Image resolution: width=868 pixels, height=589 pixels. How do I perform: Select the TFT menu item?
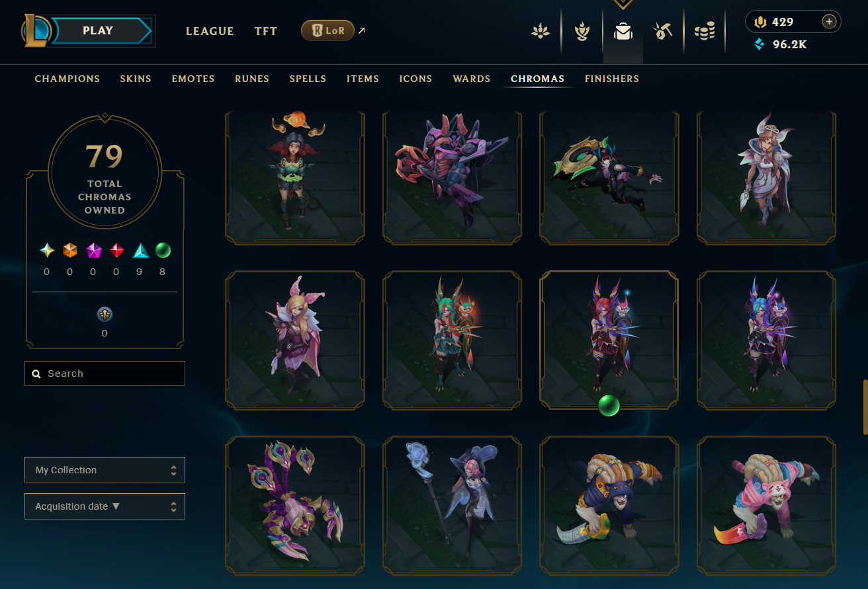pos(266,31)
